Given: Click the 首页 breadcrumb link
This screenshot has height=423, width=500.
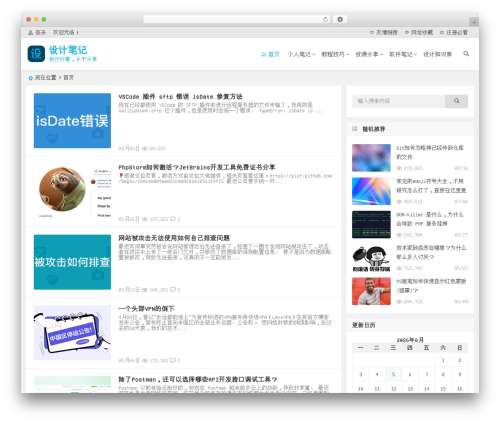Looking at the screenshot, I should click(68, 78).
